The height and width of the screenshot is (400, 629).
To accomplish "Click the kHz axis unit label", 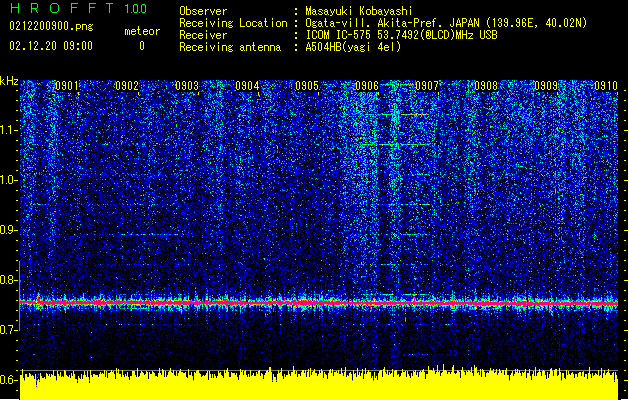I will (9, 81).
